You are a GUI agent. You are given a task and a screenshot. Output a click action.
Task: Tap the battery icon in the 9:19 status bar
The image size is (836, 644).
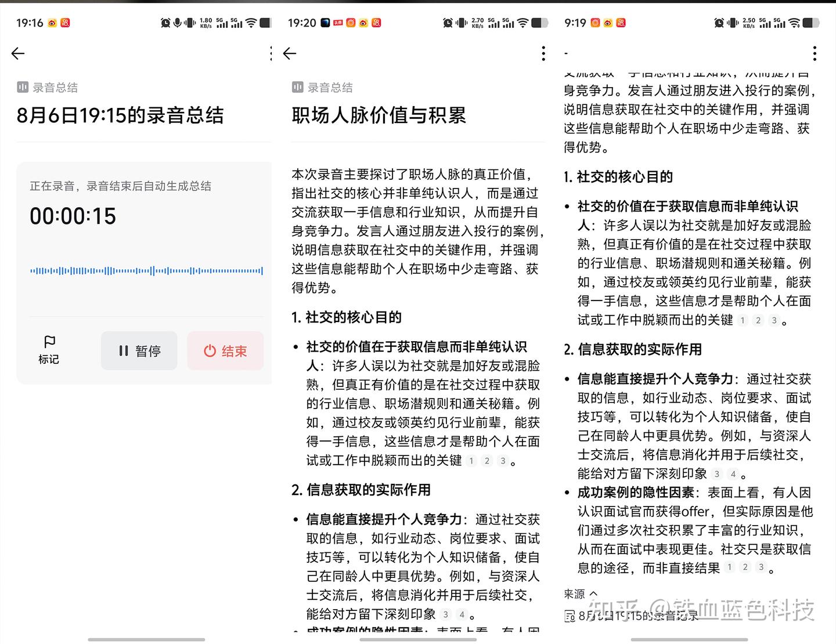pos(811,23)
